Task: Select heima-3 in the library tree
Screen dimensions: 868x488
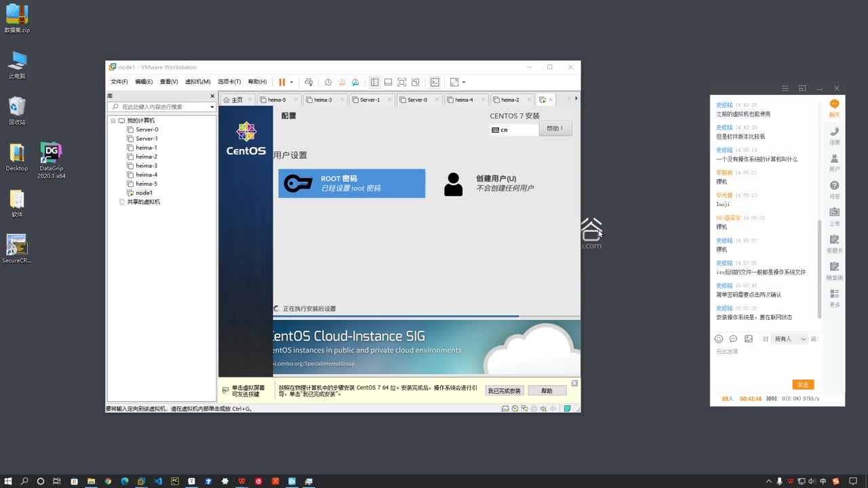Action: [x=146, y=165]
